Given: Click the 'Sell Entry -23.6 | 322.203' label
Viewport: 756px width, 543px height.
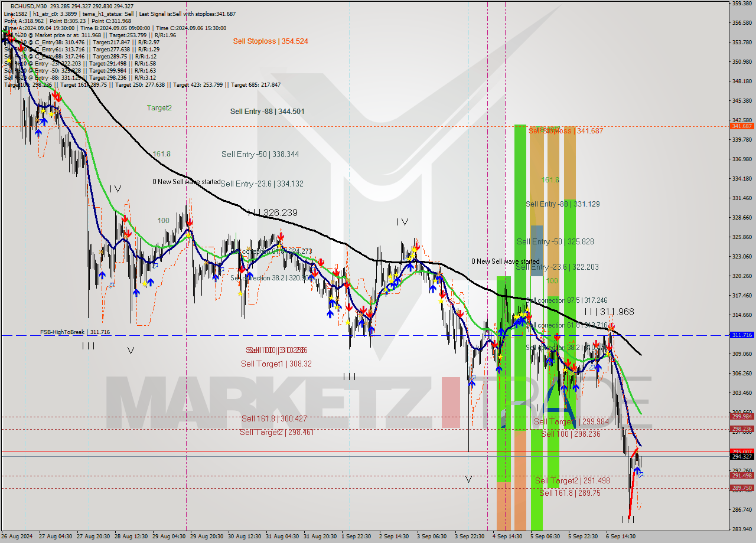Looking at the screenshot, I should [x=557, y=267].
